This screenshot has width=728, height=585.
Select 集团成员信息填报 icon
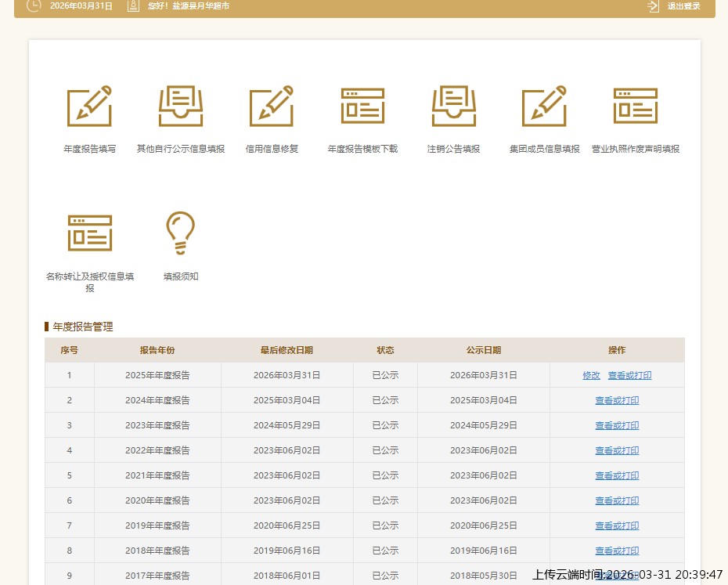(544, 107)
